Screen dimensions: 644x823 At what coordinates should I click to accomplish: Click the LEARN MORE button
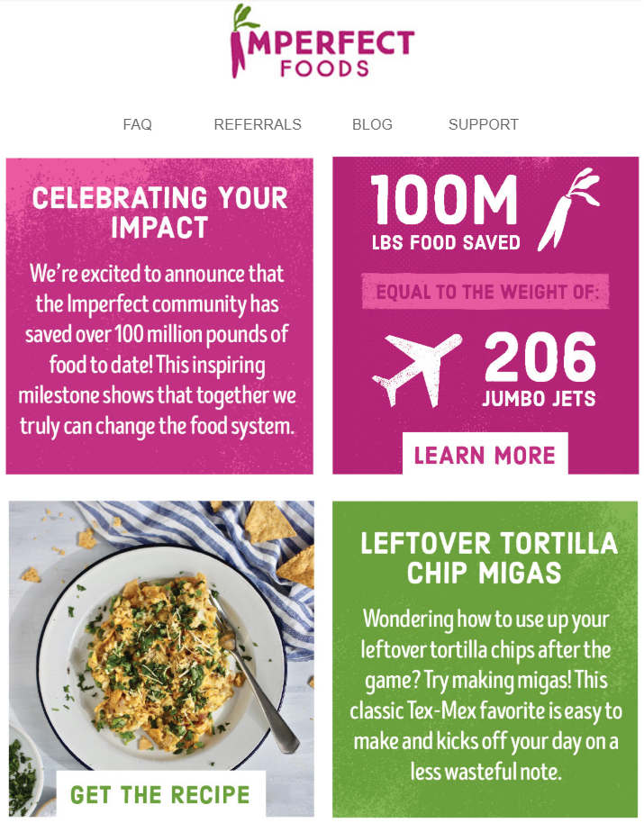coord(485,455)
